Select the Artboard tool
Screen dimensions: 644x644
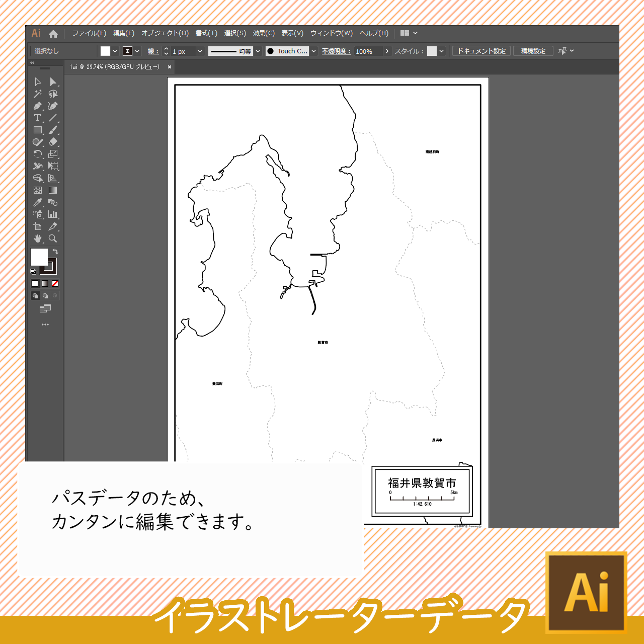[x=38, y=226]
